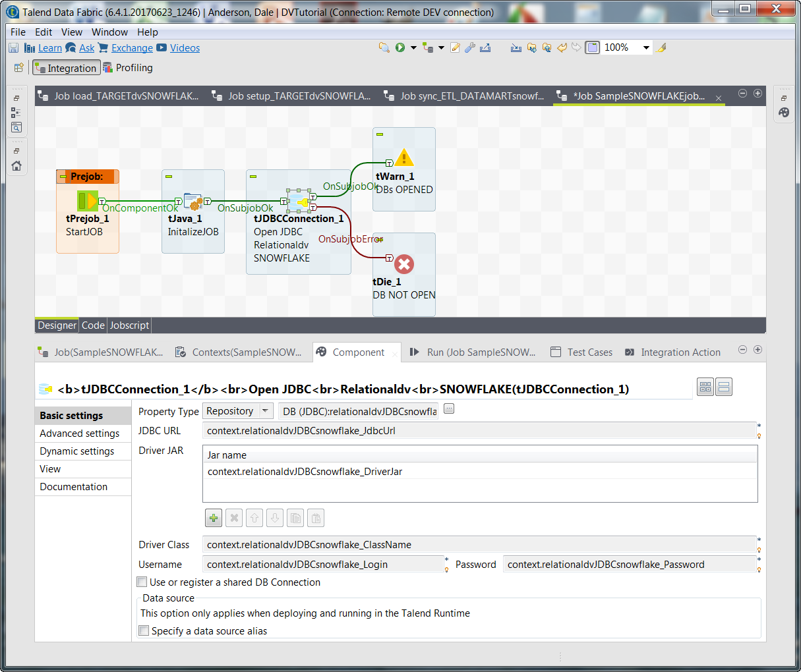Click the tPrejob_1 component icon
801x672 pixels.
(x=87, y=200)
